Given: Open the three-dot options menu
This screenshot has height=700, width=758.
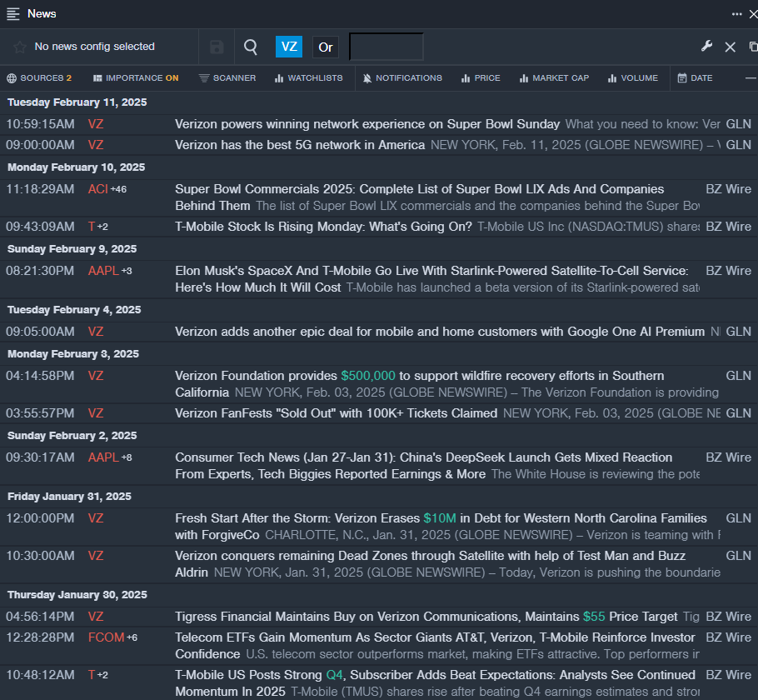Looking at the screenshot, I should 736,14.
